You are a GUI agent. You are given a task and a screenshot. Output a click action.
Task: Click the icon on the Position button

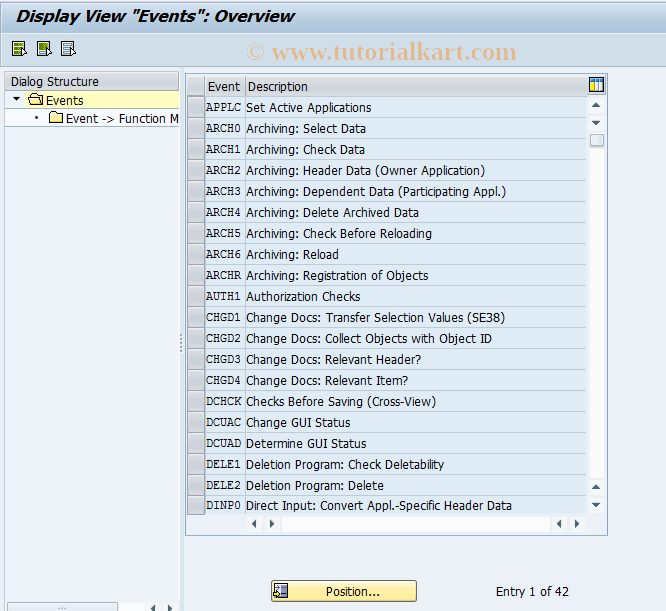281,591
